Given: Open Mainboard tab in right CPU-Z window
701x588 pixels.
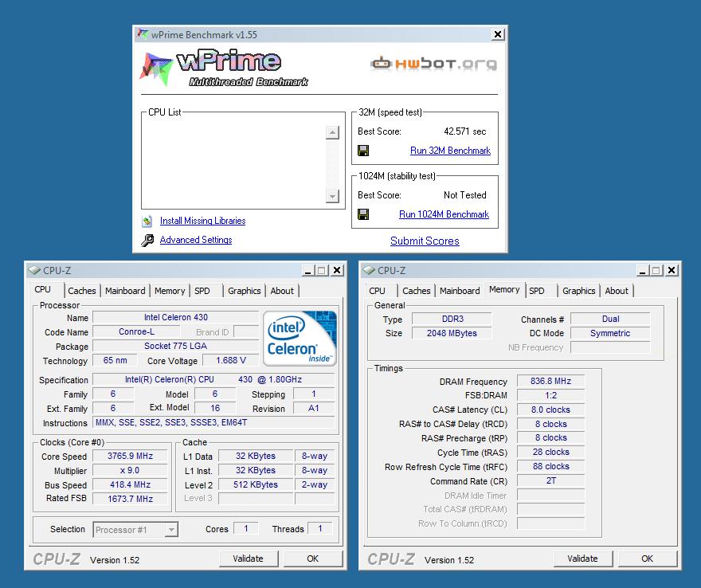Looking at the screenshot, I should [x=460, y=291].
